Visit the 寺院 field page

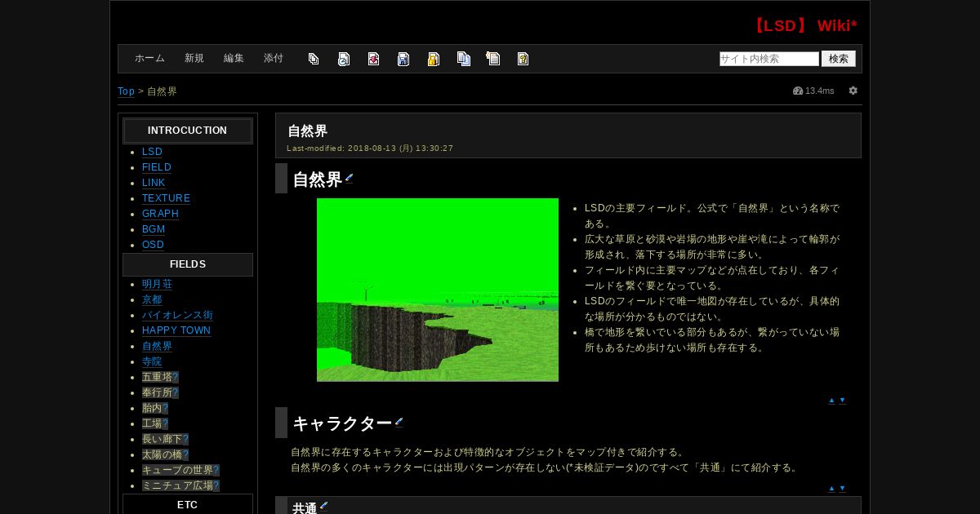[152, 361]
